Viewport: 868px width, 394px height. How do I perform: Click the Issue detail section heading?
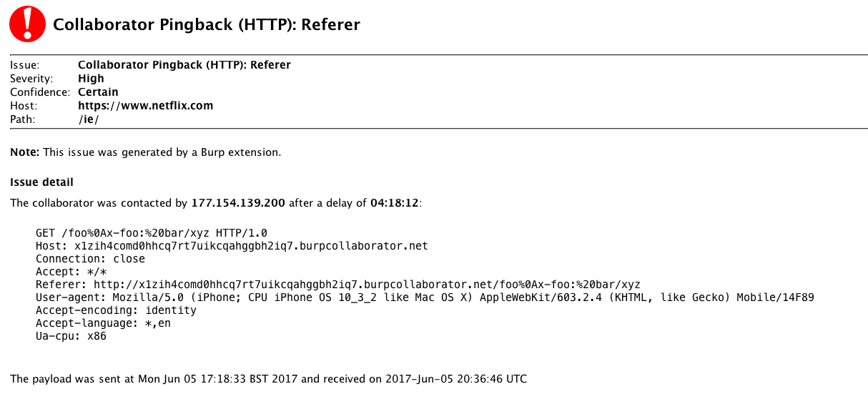coord(41,182)
